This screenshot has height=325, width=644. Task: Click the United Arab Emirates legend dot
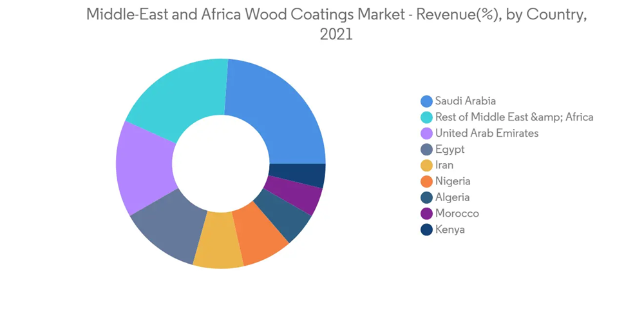point(426,133)
